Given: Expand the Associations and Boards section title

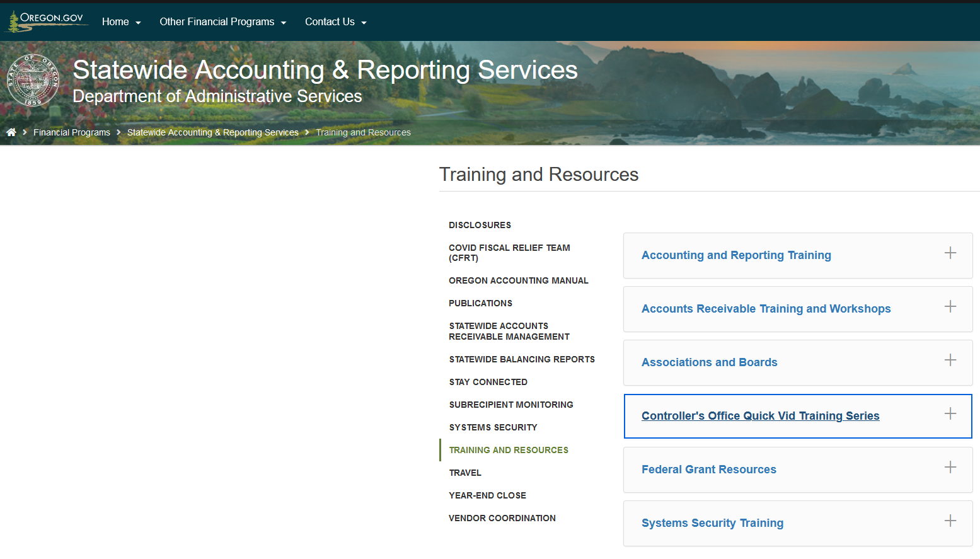Looking at the screenshot, I should (x=709, y=362).
